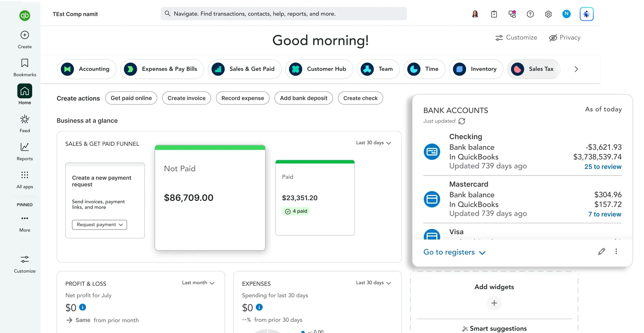Switch to the Time tab
The height and width of the screenshot is (333, 644).
click(424, 69)
